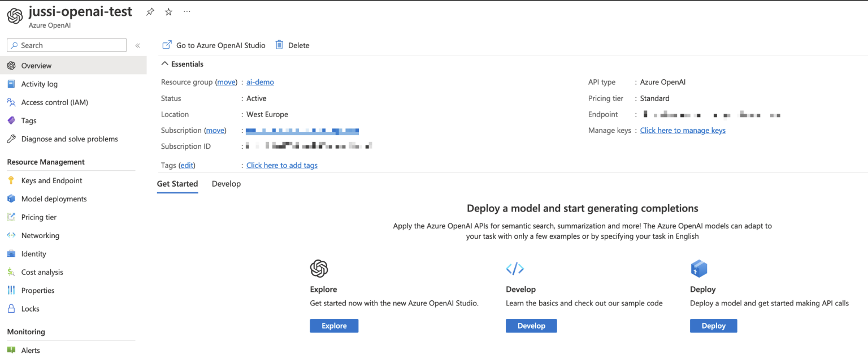Click move link next to Resource group
The image size is (868, 358).
[x=226, y=82]
